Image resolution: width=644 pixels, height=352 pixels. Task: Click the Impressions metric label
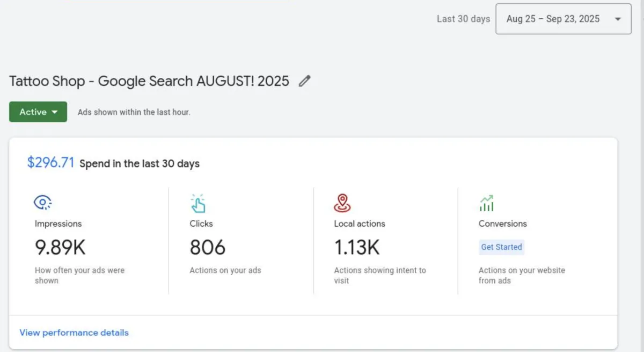58,224
